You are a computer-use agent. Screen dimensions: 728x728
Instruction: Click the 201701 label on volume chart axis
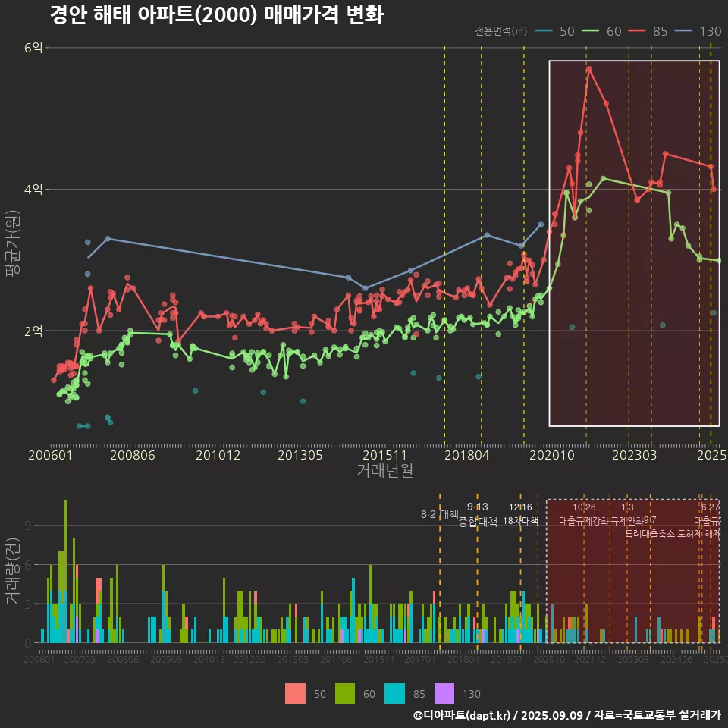pyautogui.click(x=419, y=659)
